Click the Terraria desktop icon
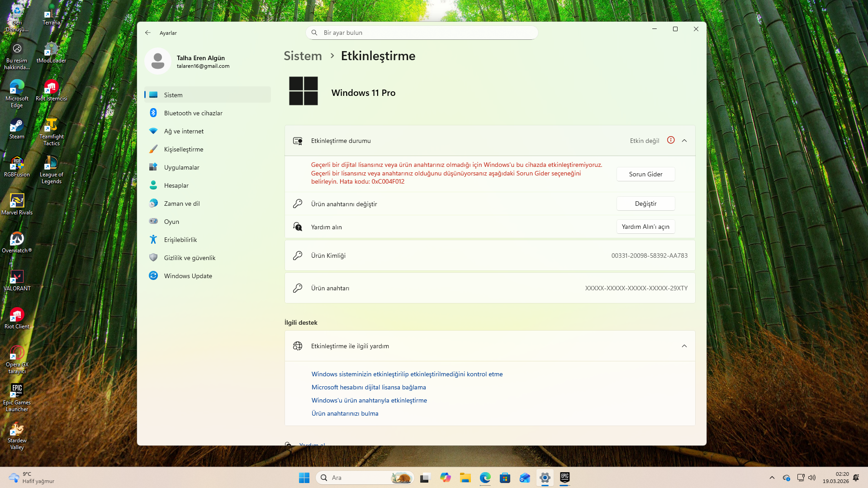This screenshot has width=868, height=488. [51, 14]
